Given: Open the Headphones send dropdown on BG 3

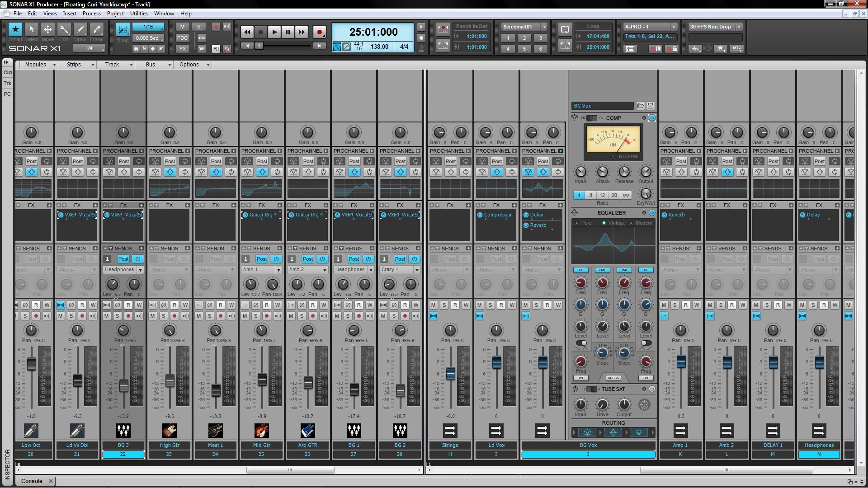Looking at the screenshot, I should coord(141,270).
